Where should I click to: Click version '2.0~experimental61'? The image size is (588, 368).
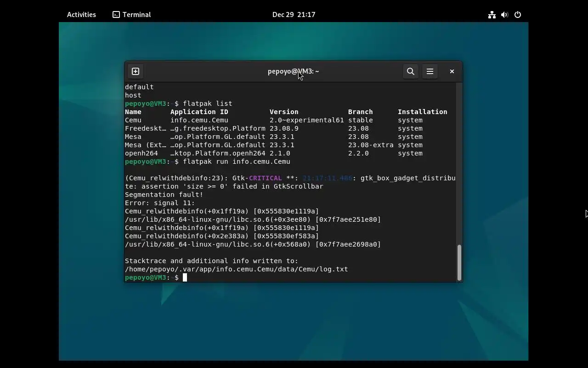pyautogui.click(x=307, y=120)
